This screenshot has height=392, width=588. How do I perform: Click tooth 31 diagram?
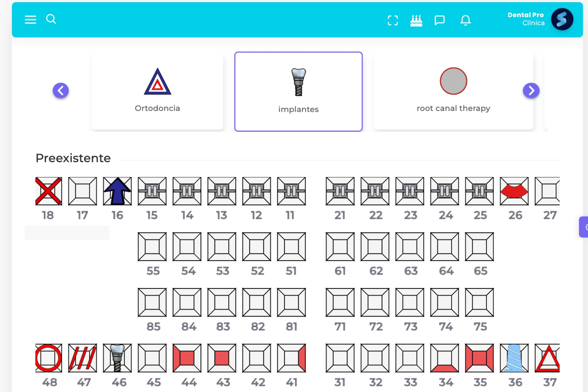340,358
